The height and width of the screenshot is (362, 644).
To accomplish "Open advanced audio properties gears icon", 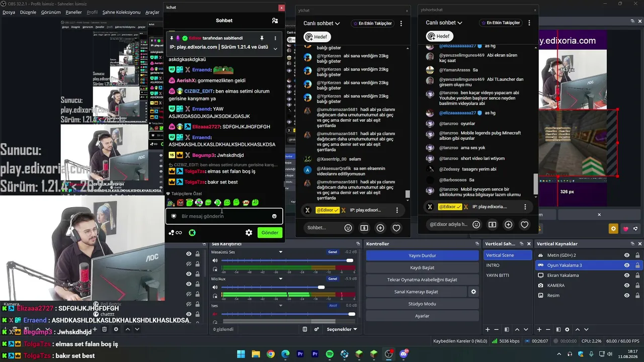I will tap(316, 329).
